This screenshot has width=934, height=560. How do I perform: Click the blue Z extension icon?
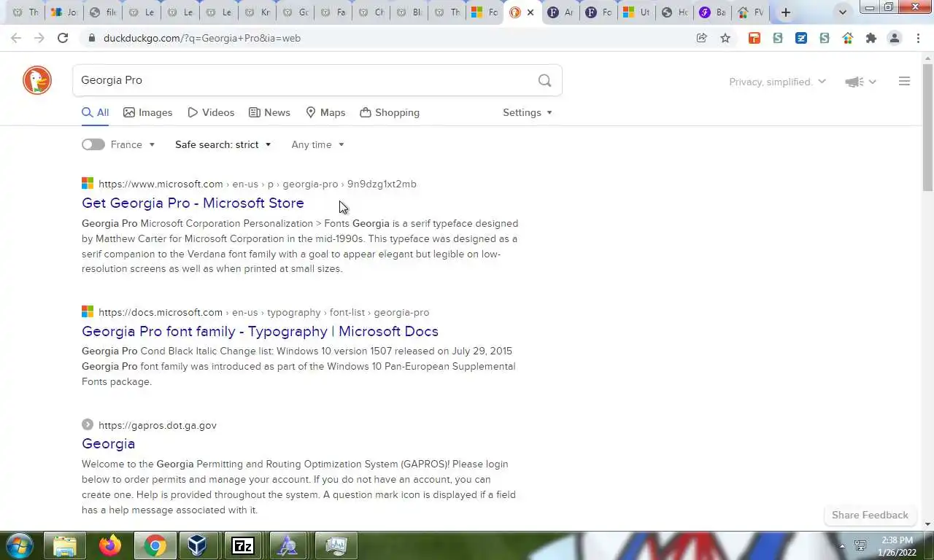(801, 38)
